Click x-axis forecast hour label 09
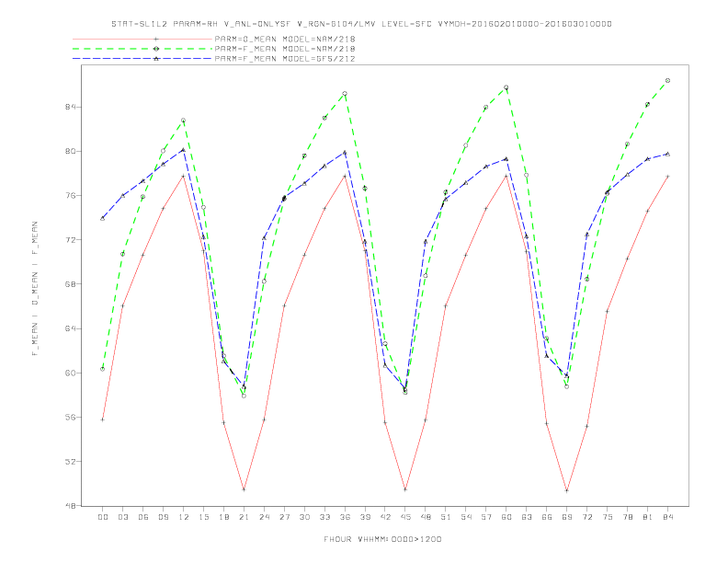 coord(163,517)
